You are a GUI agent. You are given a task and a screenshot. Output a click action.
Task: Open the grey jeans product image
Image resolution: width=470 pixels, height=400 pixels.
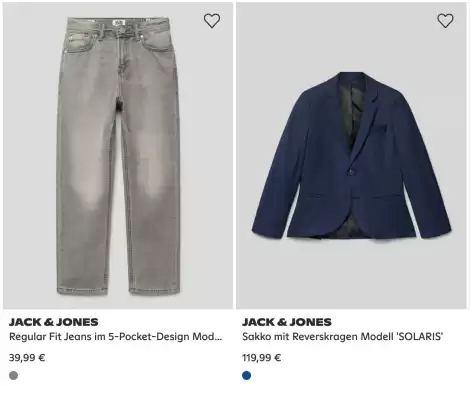(118, 156)
